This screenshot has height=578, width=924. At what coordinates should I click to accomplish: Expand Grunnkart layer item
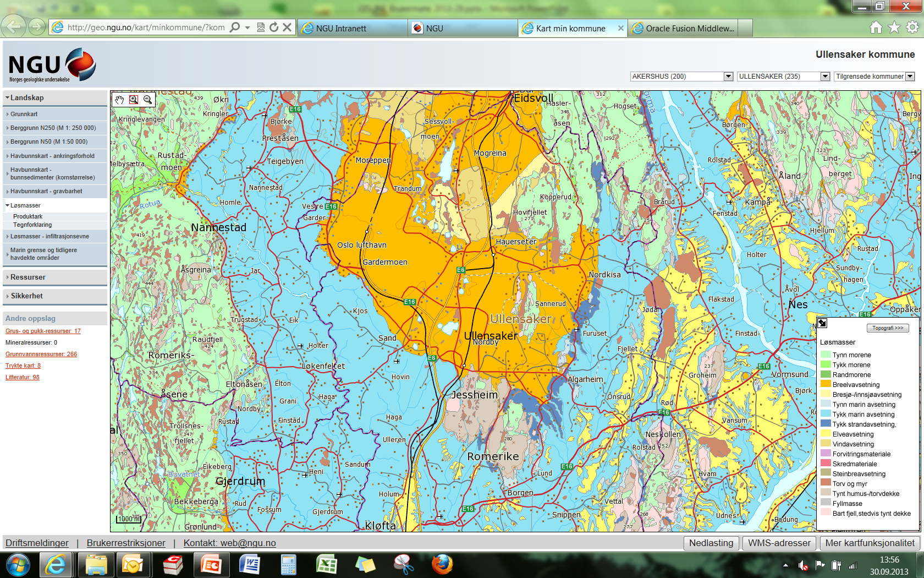[54, 114]
